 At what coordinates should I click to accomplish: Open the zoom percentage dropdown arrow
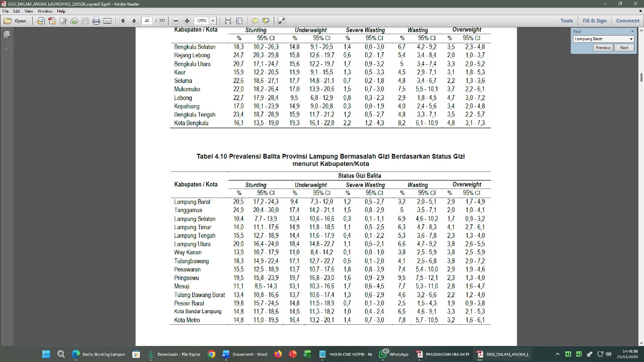(x=213, y=21)
